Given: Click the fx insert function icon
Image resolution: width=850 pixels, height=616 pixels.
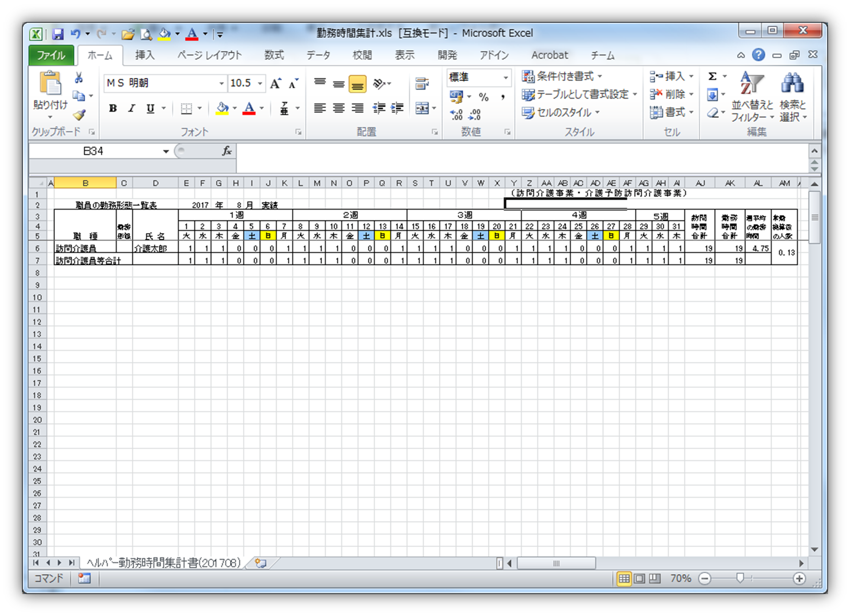Looking at the screenshot, I should (227, 151).
